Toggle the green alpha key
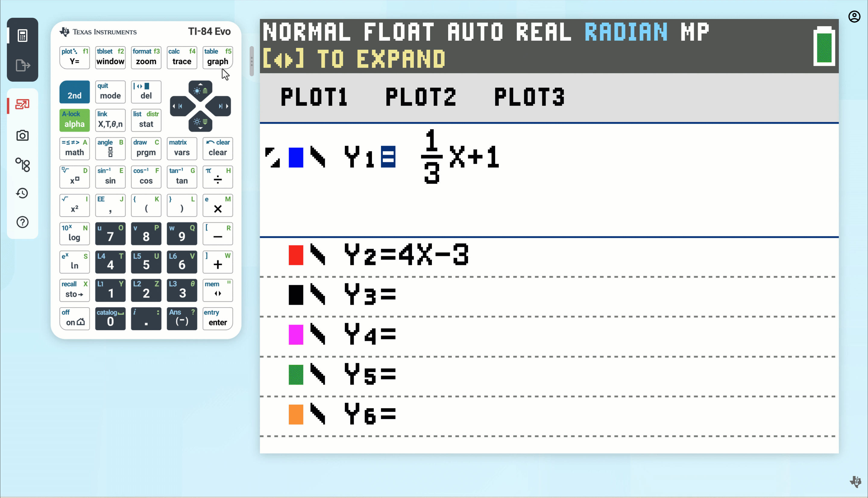 (74, 120)
